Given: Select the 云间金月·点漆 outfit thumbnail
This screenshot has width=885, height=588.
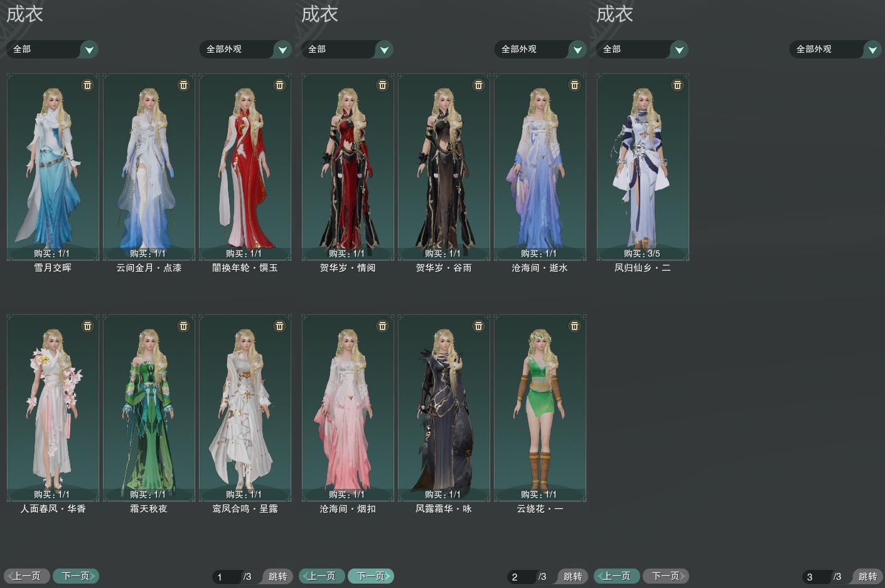Looking at the screenshot, I should tap(149, 167).
